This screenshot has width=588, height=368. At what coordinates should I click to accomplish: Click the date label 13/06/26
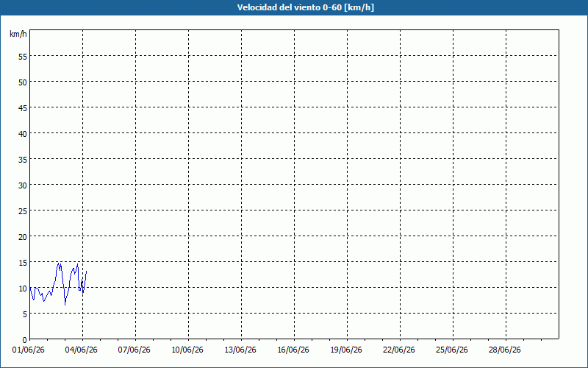(x=240, y=350)
